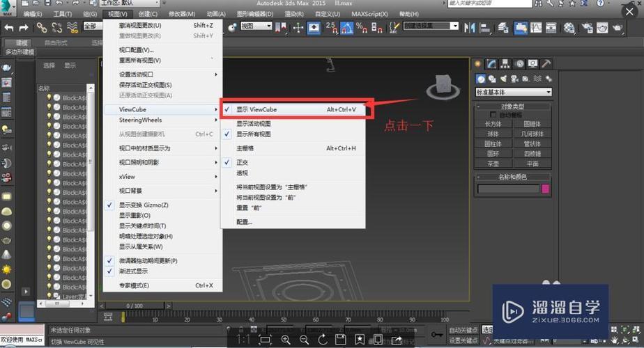Select the Lights category icon

(x=504, y=79)
